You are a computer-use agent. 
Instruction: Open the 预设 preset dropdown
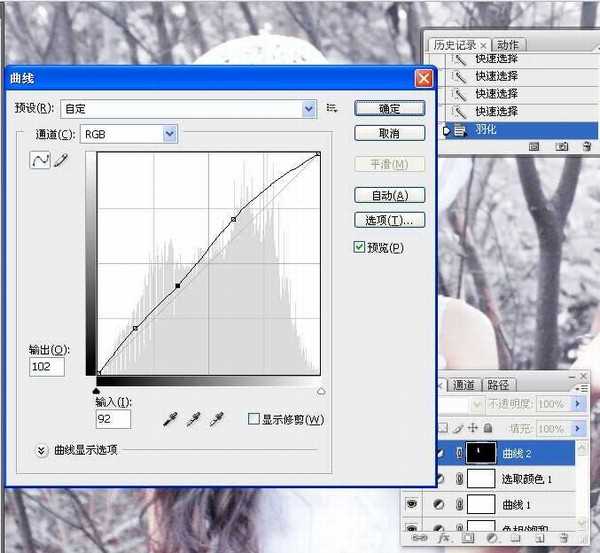point(309,108)
